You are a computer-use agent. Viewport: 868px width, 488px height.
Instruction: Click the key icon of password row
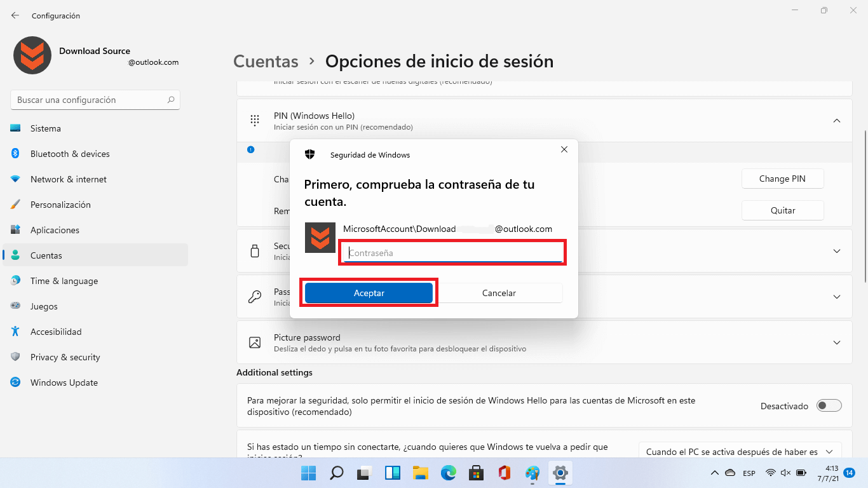click(x=255, y=297)
